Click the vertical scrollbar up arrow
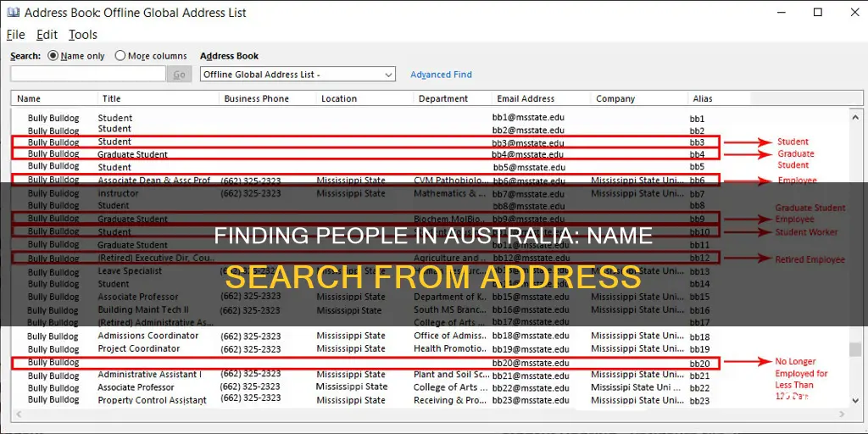 point(855,117)
